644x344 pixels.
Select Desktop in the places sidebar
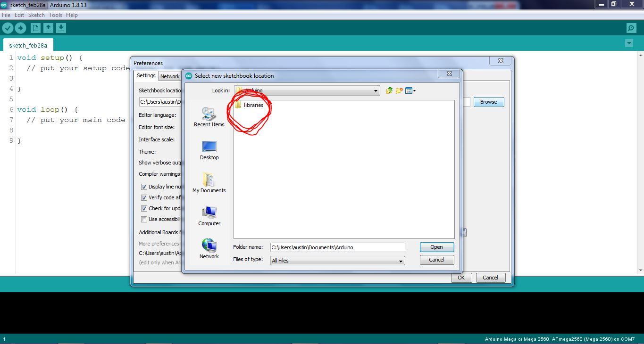[x=209, y=150]
